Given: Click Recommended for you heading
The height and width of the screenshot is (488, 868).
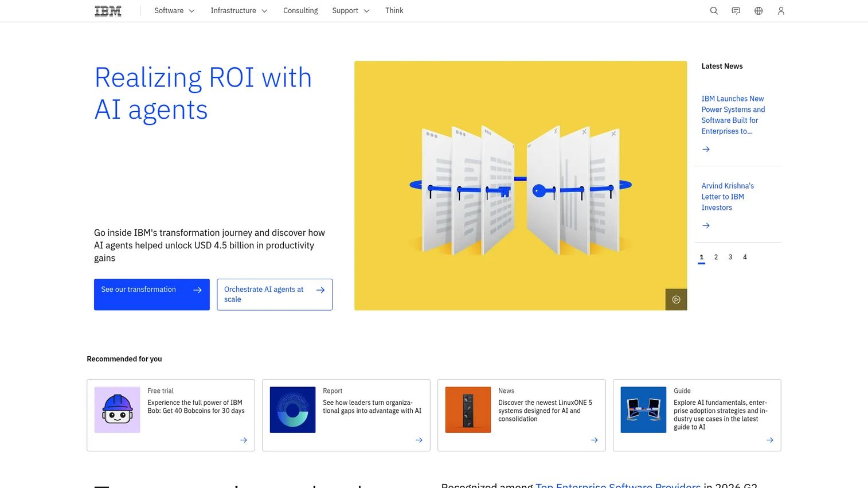Looking at the screenshot, I should pos(124,359).
